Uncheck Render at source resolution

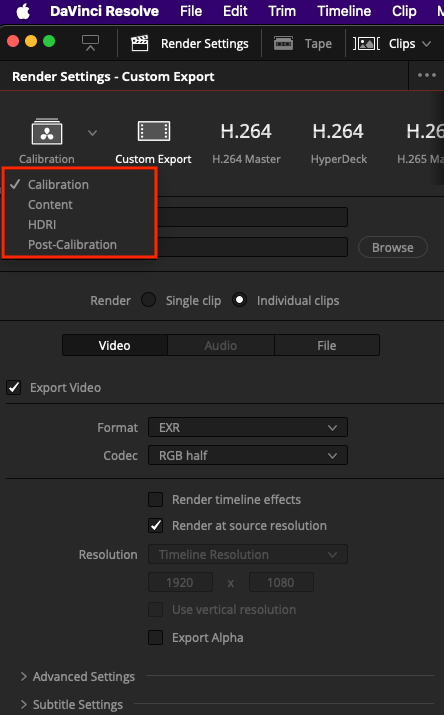[155, 525]
